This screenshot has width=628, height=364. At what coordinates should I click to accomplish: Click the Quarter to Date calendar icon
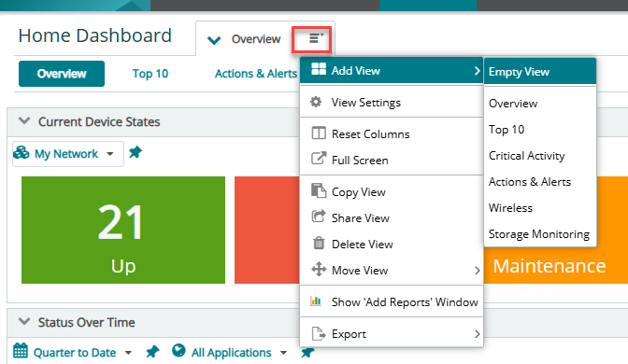tap(21, 350)
